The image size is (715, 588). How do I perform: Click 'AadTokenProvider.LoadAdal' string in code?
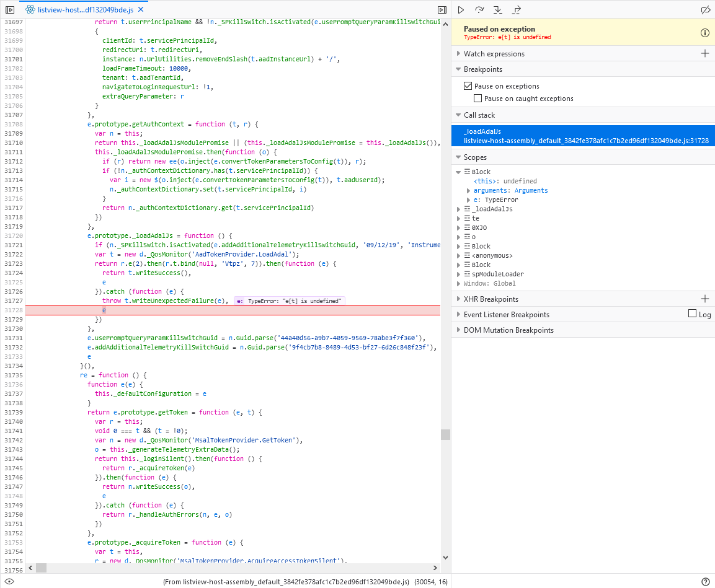pos(243,254)
